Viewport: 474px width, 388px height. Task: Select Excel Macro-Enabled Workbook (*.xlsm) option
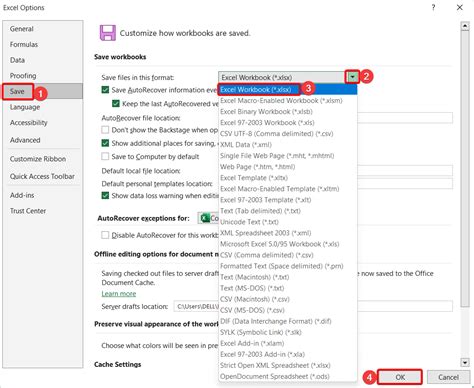[281, 100]
